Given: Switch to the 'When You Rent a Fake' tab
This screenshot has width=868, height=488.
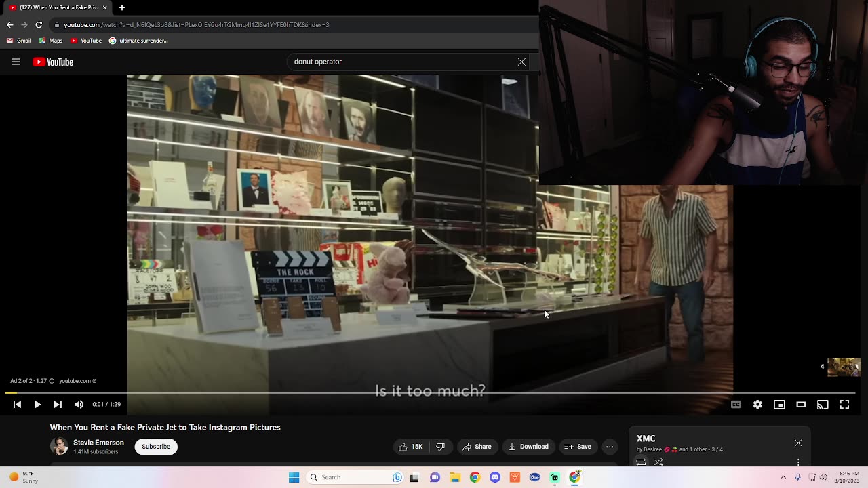Looking at the screenshot, I should click(x=58, y=7).
